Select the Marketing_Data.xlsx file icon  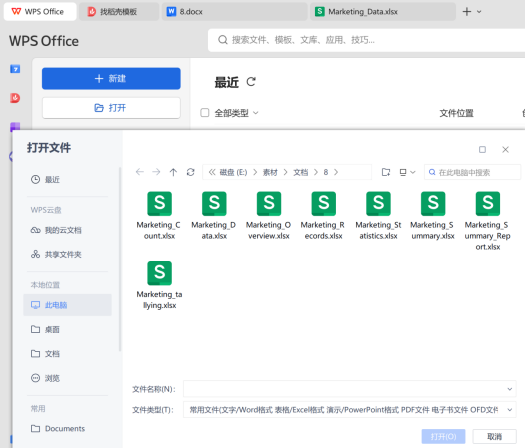[x=214, y=203]
